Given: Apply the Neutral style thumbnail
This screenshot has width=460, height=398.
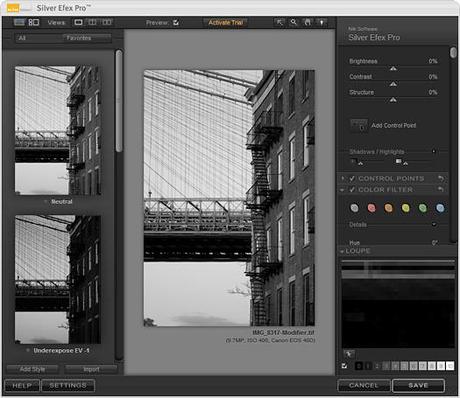Looking at the screenshot, I should tap(58, 130).
